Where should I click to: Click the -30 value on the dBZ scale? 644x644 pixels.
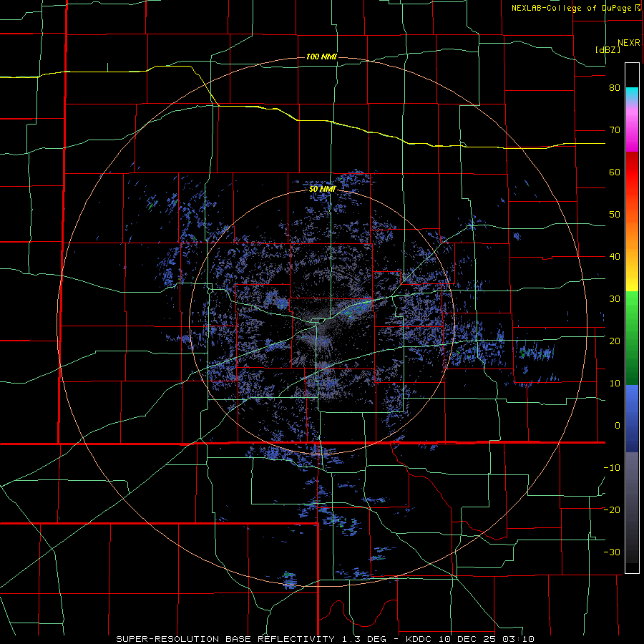coord(612,552)
